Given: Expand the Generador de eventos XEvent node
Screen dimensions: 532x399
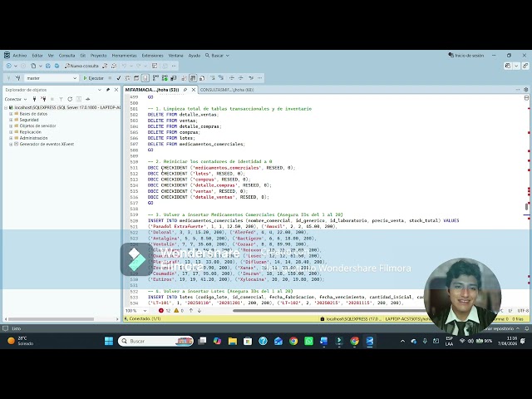Looking at the screenshot, I should (11, 144).
